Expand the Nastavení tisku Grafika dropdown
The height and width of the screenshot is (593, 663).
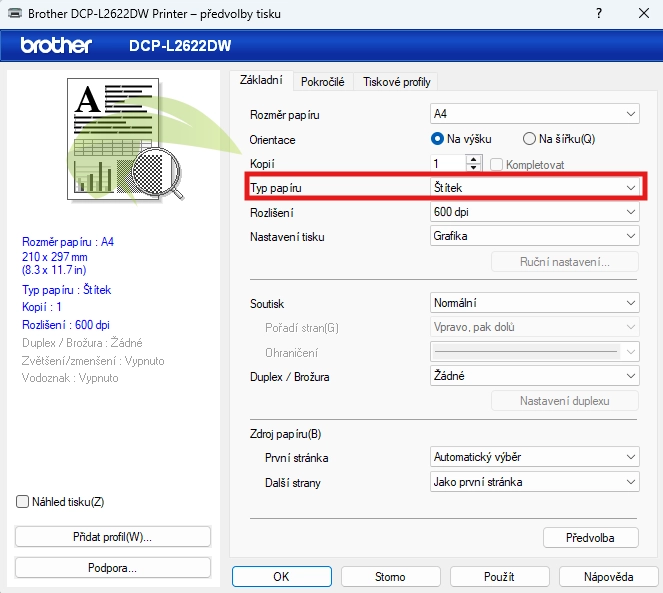click(534, 236)
